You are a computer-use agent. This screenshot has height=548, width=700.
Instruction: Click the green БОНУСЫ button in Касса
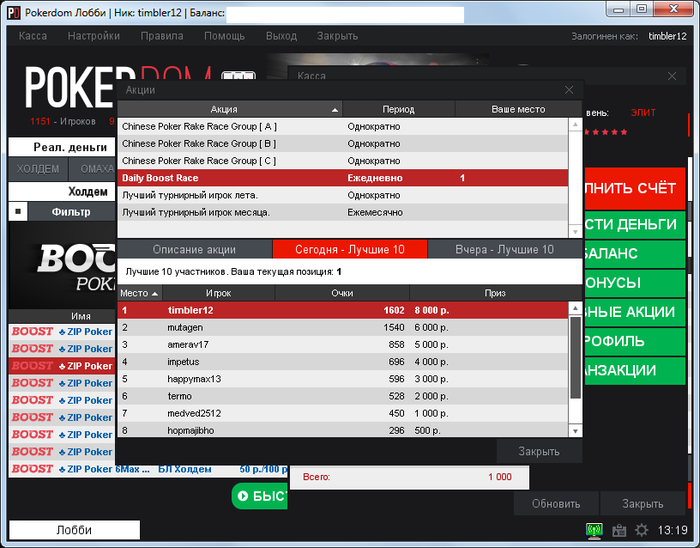(x=634, y=283)
